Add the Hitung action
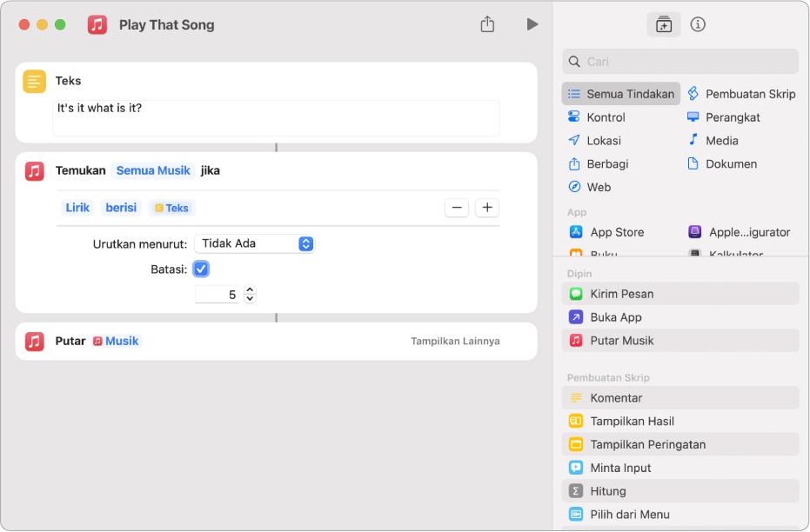The width and height of the screenshot is (810, 532). click(680, 491)
